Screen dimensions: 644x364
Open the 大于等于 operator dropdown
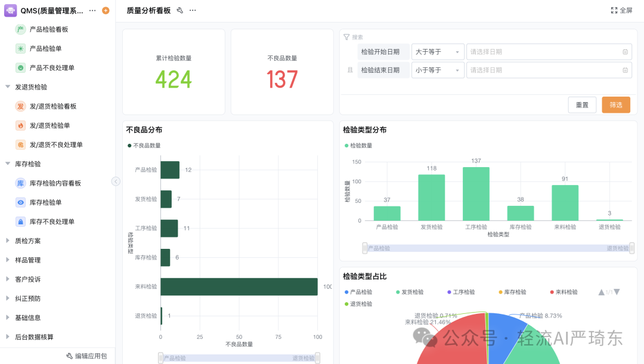[438, 52]
